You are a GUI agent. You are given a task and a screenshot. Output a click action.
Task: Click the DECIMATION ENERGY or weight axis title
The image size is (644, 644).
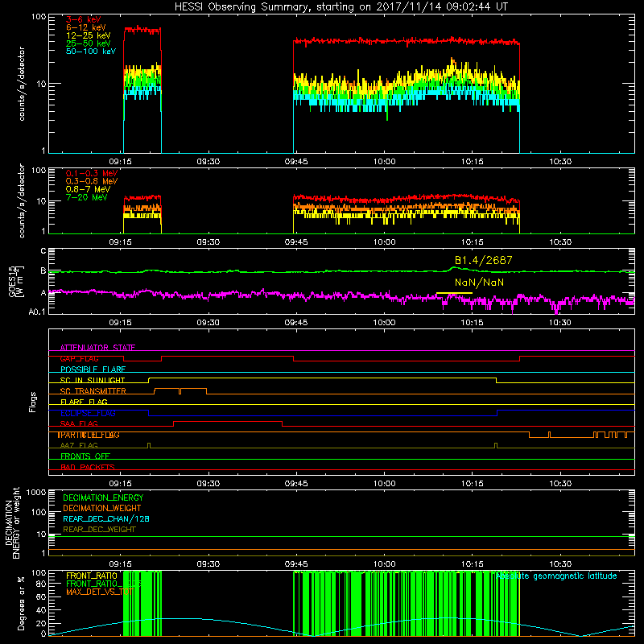coord(12,523)
